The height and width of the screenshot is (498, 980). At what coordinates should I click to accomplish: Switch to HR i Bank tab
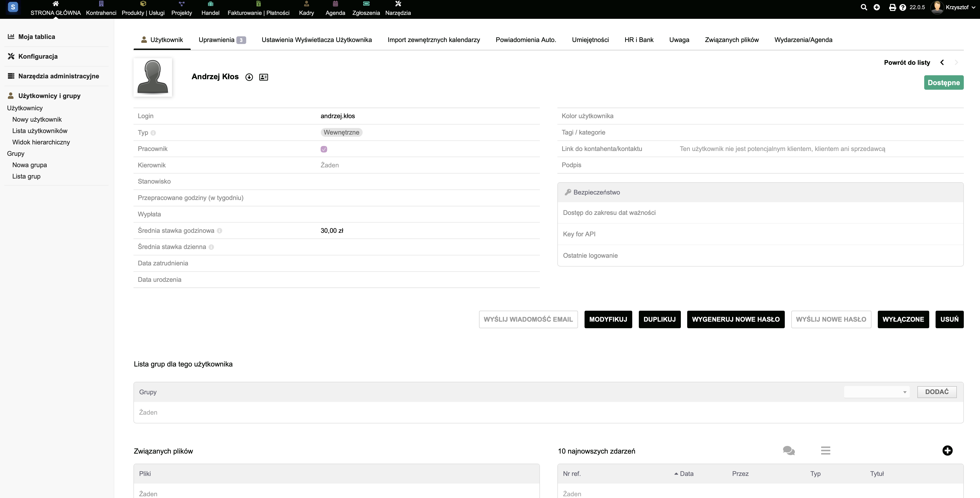[x=639, y=40]
